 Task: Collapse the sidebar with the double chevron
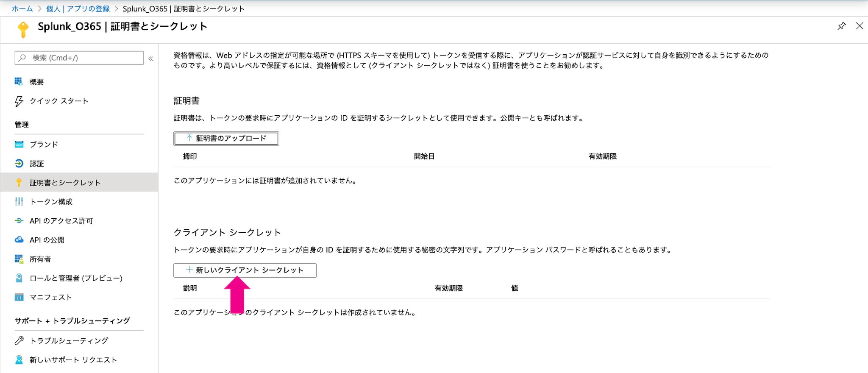150,58
